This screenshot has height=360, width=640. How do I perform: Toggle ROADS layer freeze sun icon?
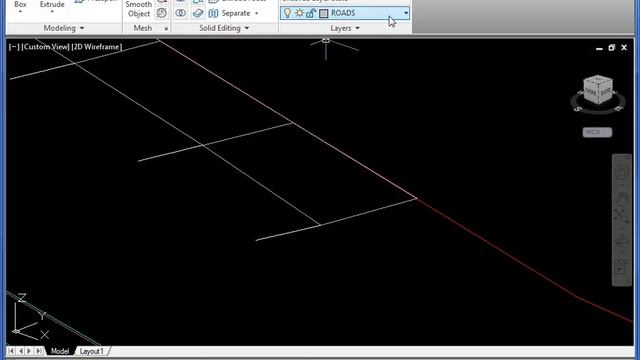pos(300,13)
